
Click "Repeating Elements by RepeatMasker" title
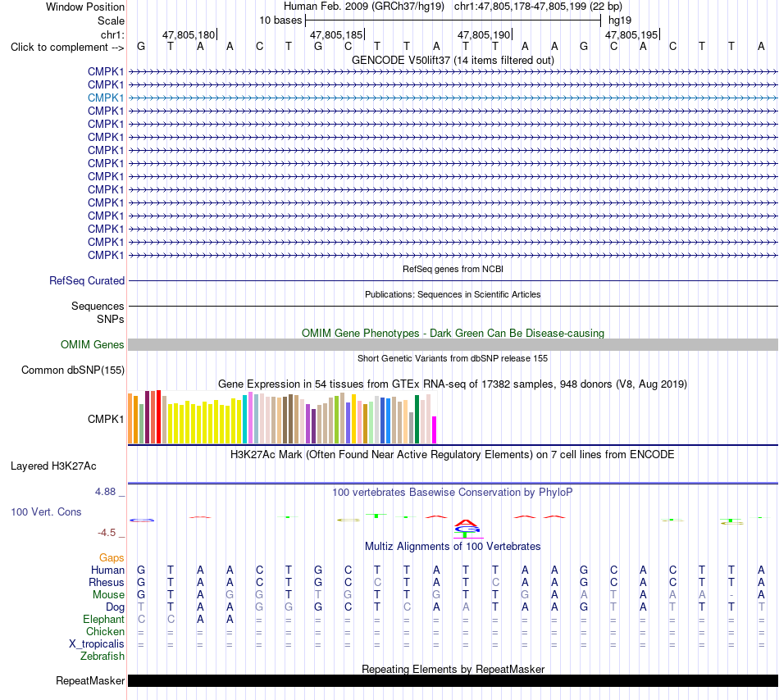click(453, 669)
